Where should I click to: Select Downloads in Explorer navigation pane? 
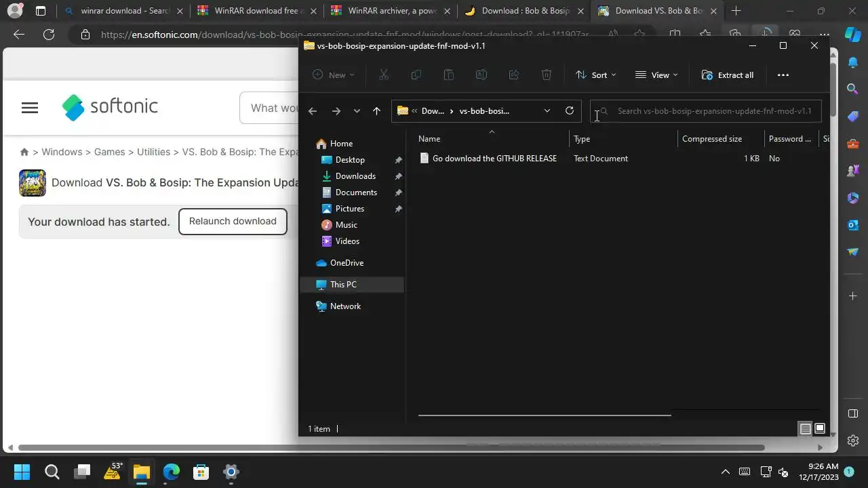click(x=355, y=176)
